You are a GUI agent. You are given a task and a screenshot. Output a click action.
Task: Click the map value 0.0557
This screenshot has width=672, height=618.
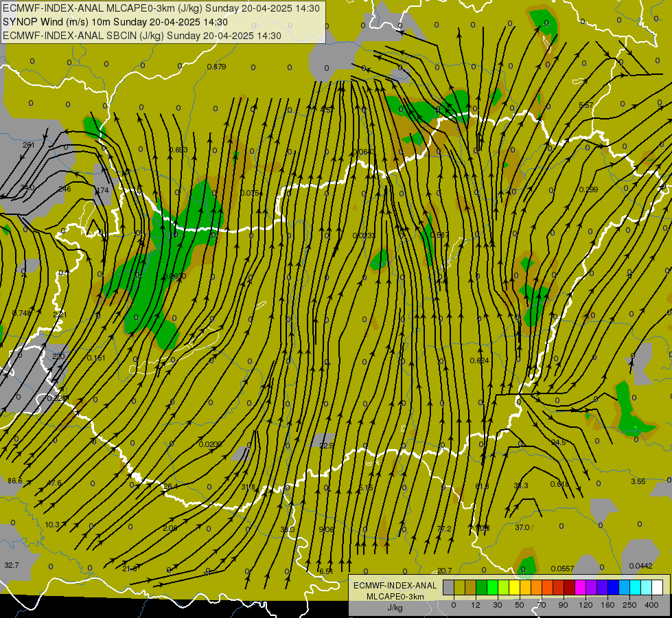click(x=562, y=569)
